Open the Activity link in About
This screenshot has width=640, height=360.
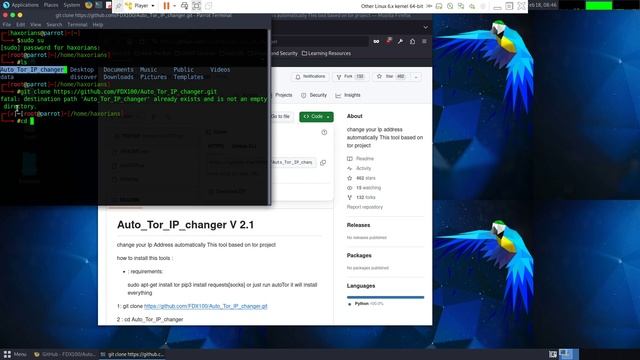click(359, 168)
